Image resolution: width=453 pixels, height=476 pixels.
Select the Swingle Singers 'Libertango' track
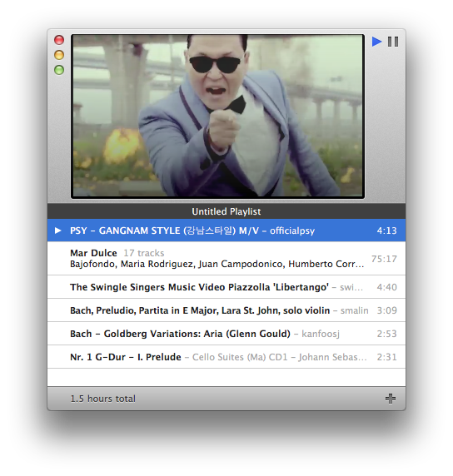(226, 287)
